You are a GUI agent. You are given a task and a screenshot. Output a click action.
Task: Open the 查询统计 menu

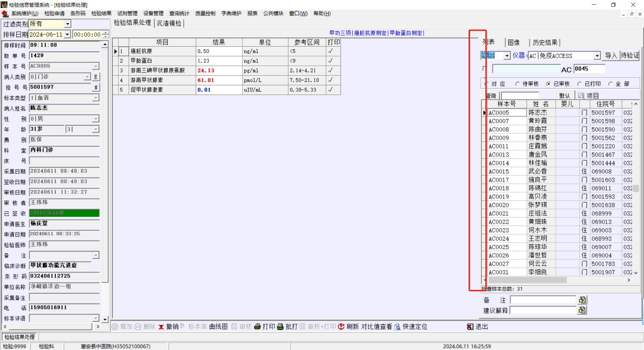tap(179, 13)
